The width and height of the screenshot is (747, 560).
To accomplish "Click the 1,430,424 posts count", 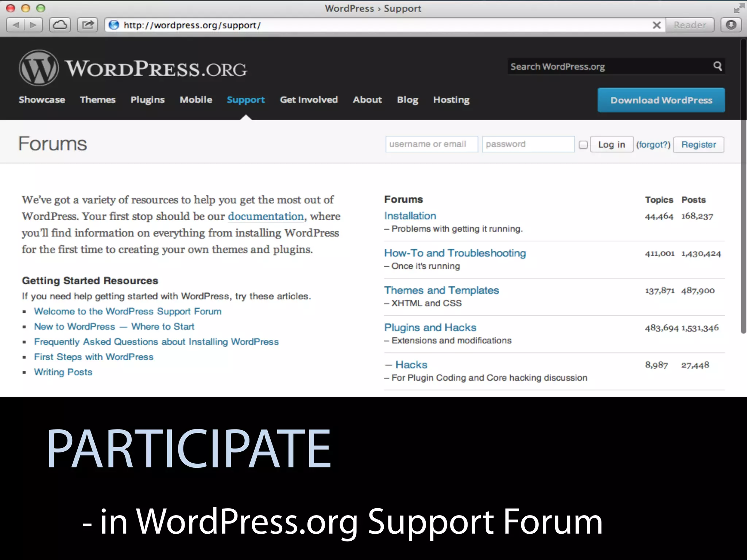I will (701, 253).
